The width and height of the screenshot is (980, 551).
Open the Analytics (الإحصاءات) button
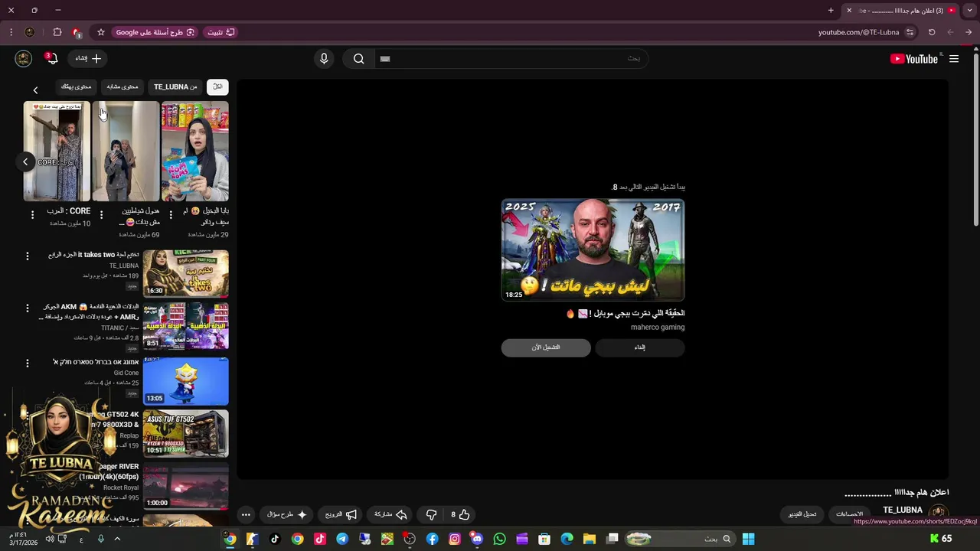click(x=849, y=514)
